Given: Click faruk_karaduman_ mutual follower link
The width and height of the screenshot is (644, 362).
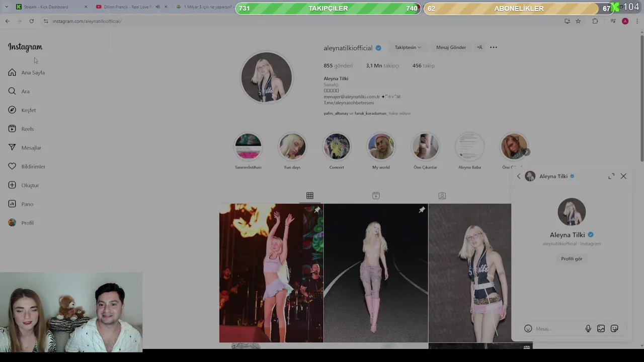Looking at the screenshot, I should pos(371,114).
